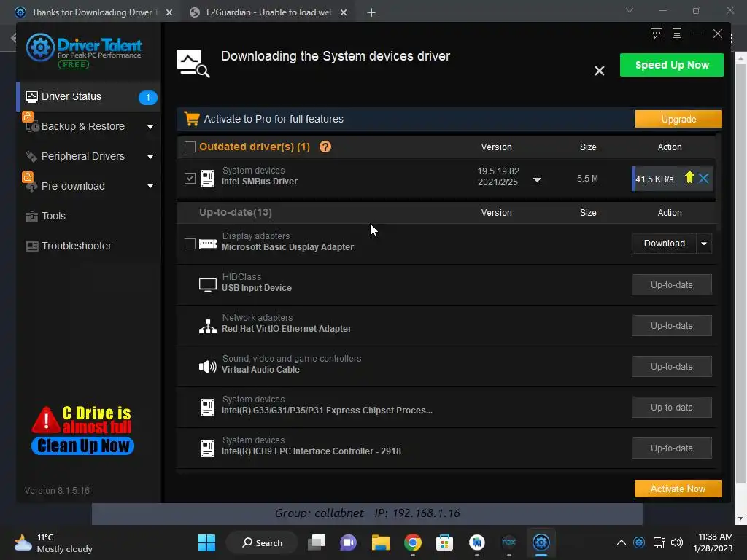The image size is (747, 560).
Task: Switch to E2Guardian browser tab
Action: point(268,12)
